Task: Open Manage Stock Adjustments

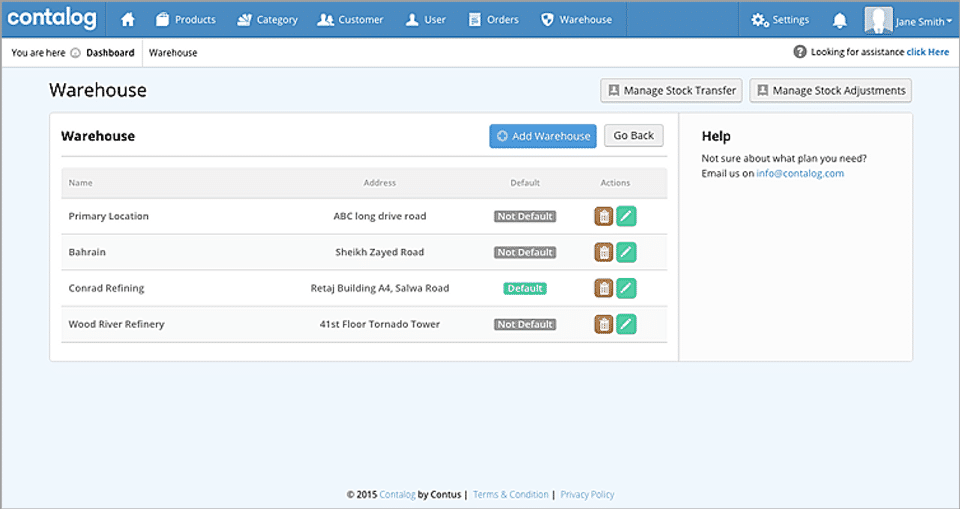Action: (x=831, y=91)
